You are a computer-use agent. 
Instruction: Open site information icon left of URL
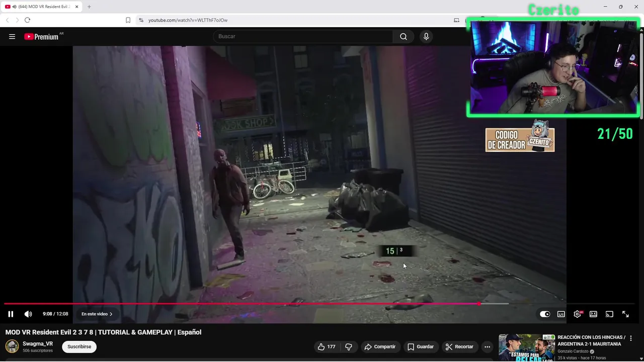141,20
